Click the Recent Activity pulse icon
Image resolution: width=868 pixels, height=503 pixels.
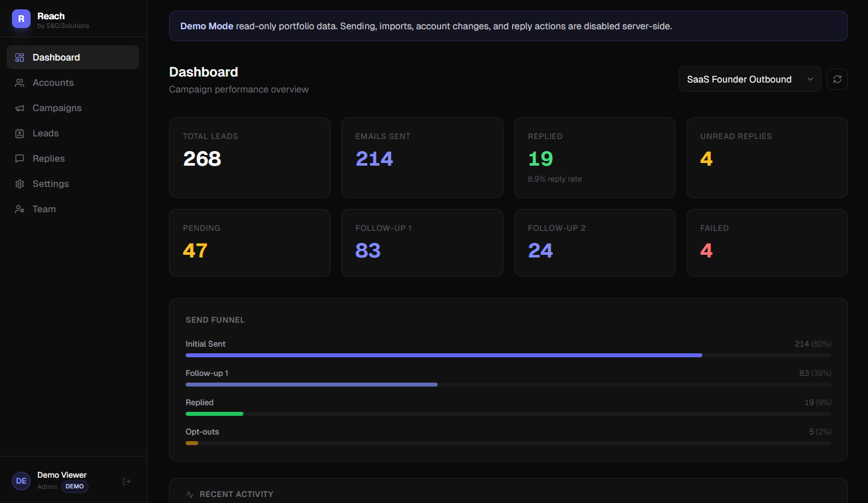pyautogui.click(x=190, y=494)
